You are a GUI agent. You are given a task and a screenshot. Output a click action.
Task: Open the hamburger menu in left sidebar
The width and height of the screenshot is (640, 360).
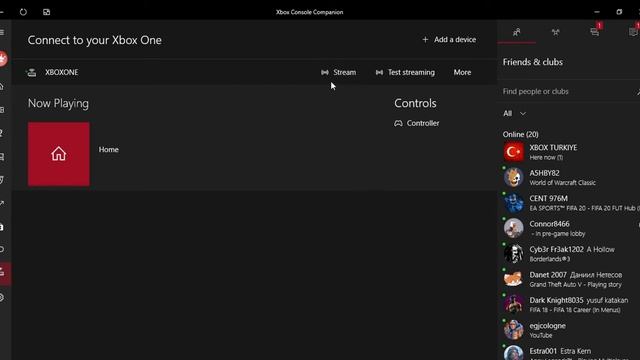coord(2,32)
